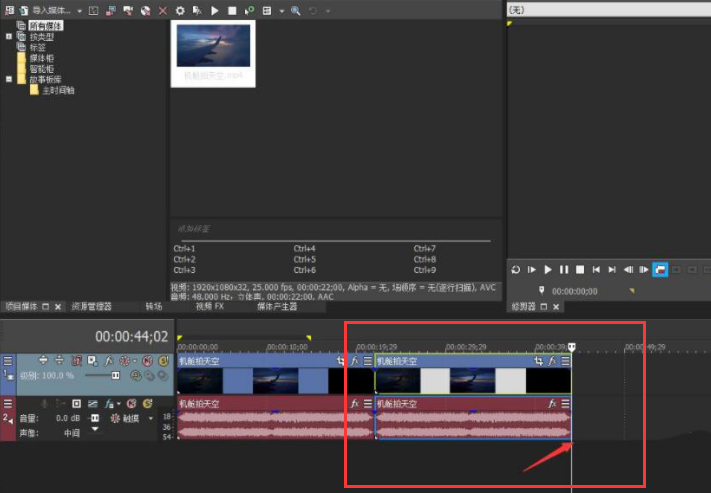Switch to the 转场 tab

(x=154, y=307)
